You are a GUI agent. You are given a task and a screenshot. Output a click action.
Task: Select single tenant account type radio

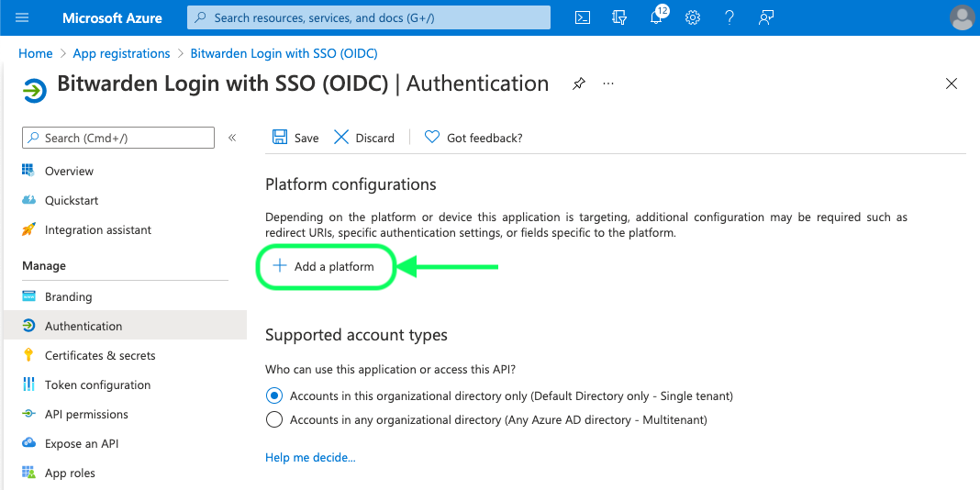pyautogui.click(x=273, y=395)
